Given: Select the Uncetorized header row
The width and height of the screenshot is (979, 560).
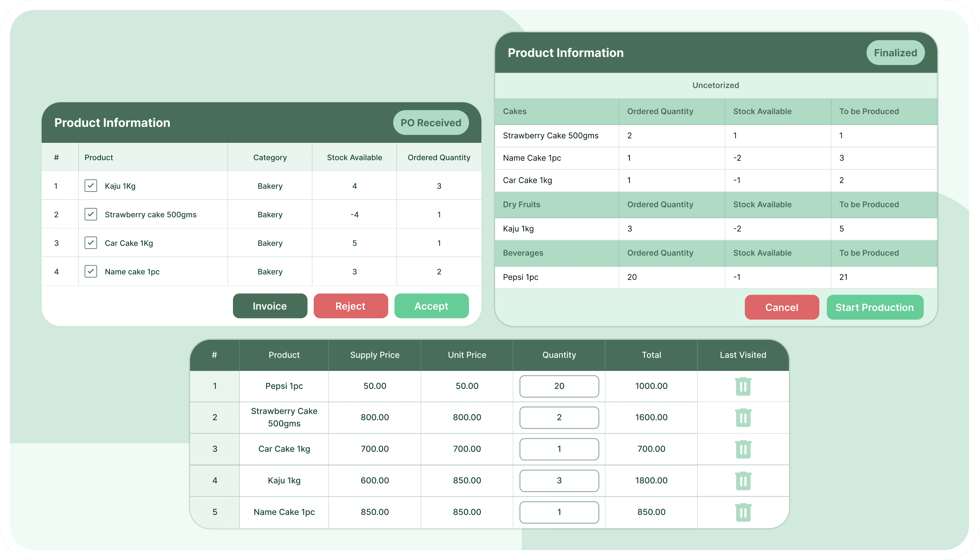Looking at the screenshot, I should (715, 85).
